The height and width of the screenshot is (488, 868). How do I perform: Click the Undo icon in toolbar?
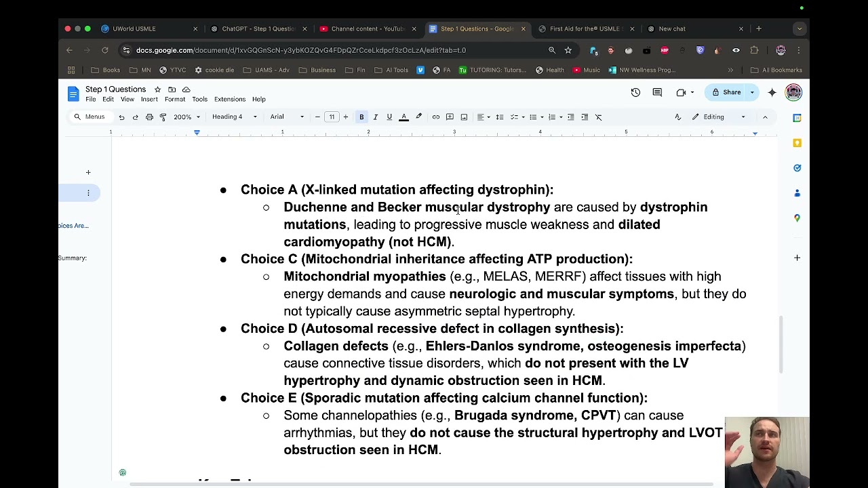(121, 117)
